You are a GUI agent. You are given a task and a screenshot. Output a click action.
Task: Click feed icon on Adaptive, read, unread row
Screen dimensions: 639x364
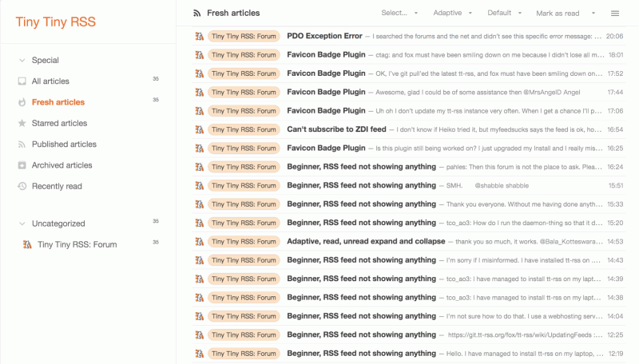pyautogui.click(x=199, y=241)
